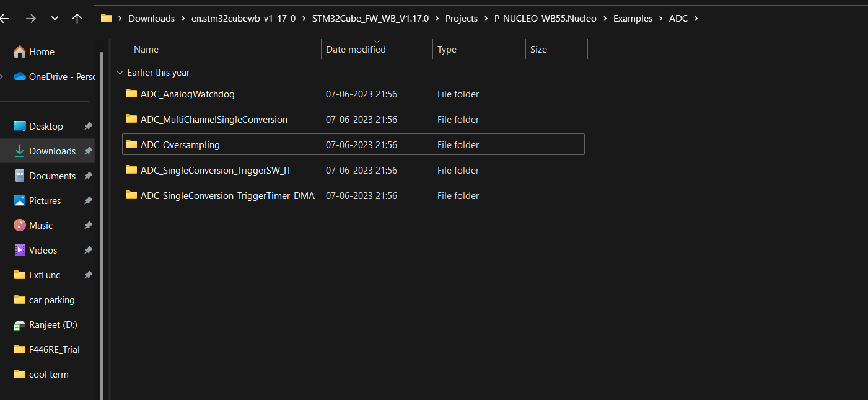
Task: Select the Desktop icon in sidebar
Action: (20, 127)
